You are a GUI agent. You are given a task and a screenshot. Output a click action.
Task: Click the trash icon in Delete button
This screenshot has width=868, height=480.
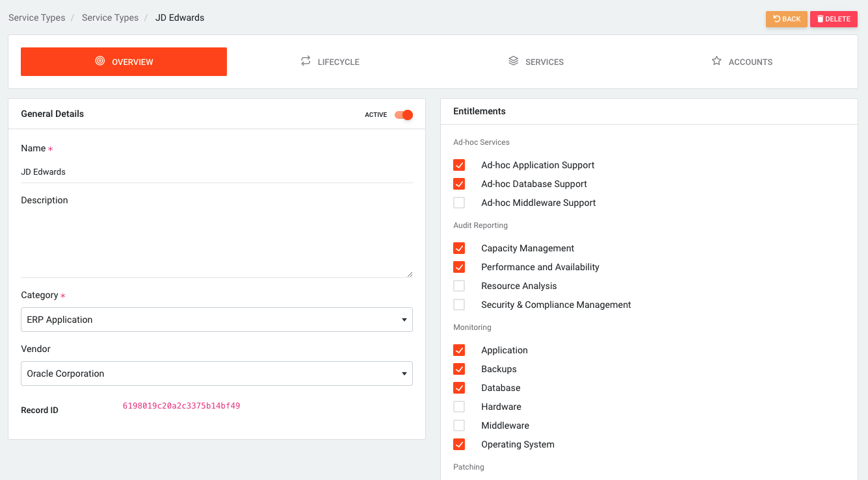tap(820, 19)
